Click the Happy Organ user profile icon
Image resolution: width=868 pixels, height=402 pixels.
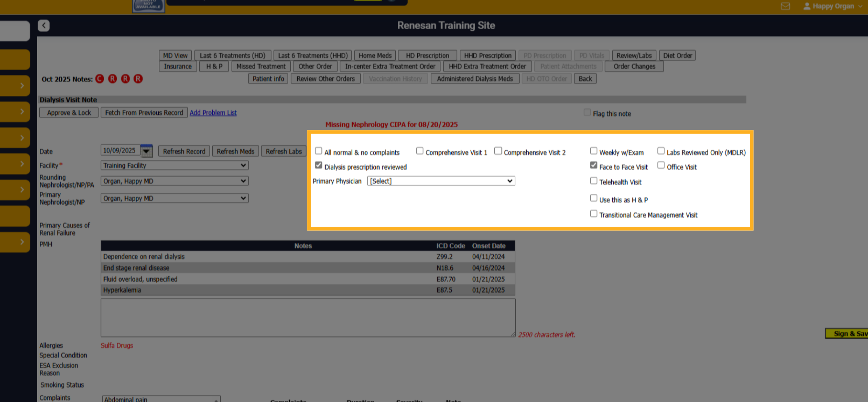point(807,6)
